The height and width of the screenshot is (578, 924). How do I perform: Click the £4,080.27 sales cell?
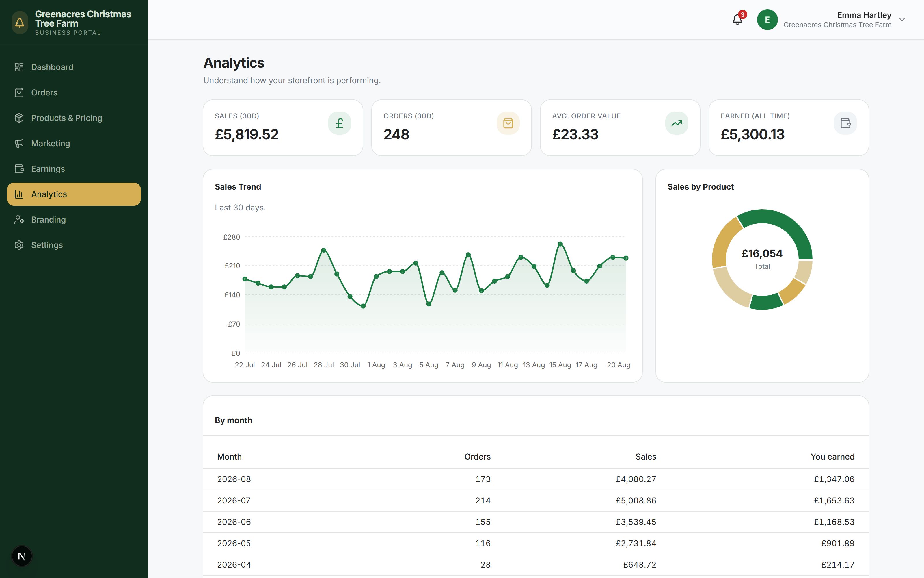pos(636,479)
